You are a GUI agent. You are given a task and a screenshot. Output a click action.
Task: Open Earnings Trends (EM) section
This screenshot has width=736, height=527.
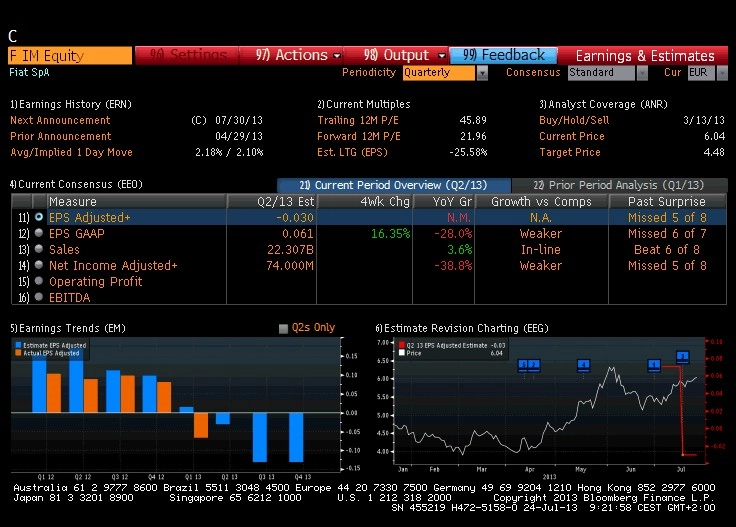68,328
